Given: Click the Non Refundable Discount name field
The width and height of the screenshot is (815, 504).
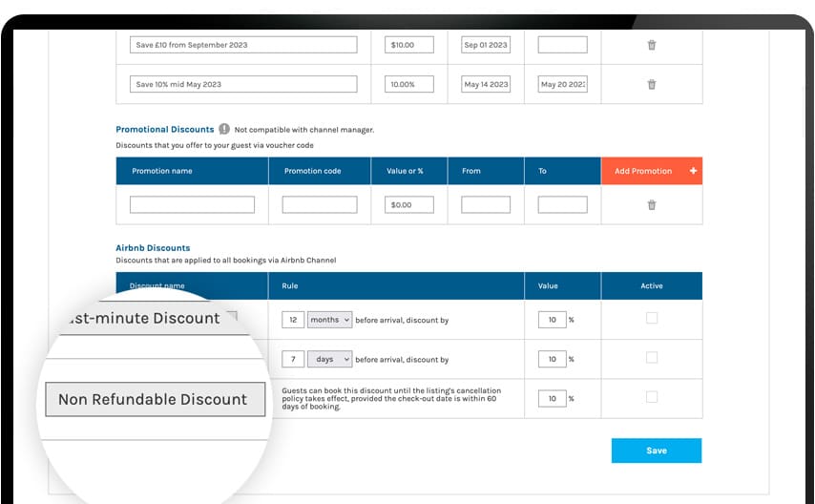Looking at the screenshot, I should (x=153, y=399).
